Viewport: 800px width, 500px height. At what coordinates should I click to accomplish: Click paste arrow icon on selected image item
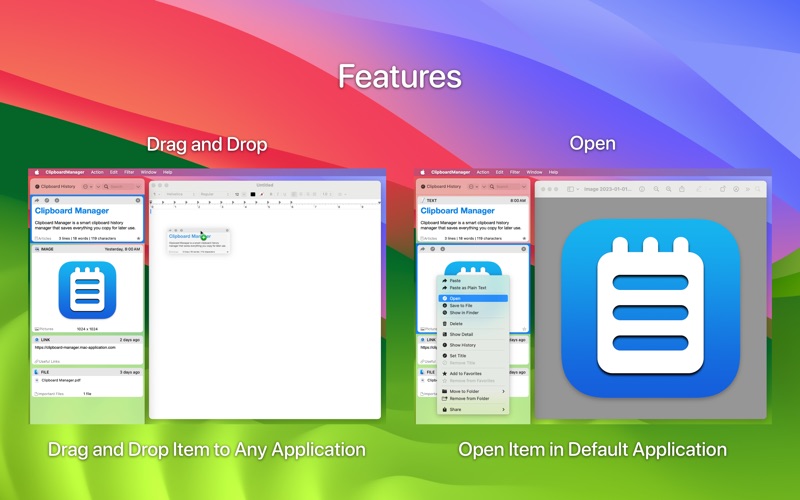click(423, 249)
